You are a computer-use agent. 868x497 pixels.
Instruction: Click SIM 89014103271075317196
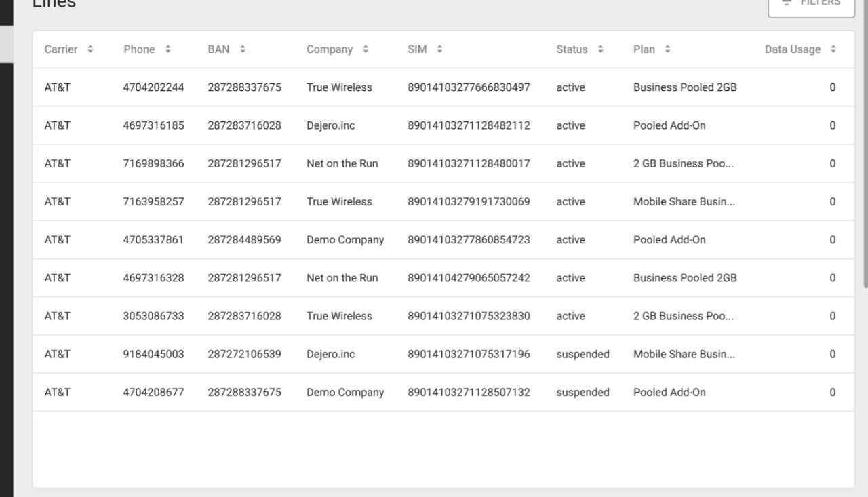469,354
